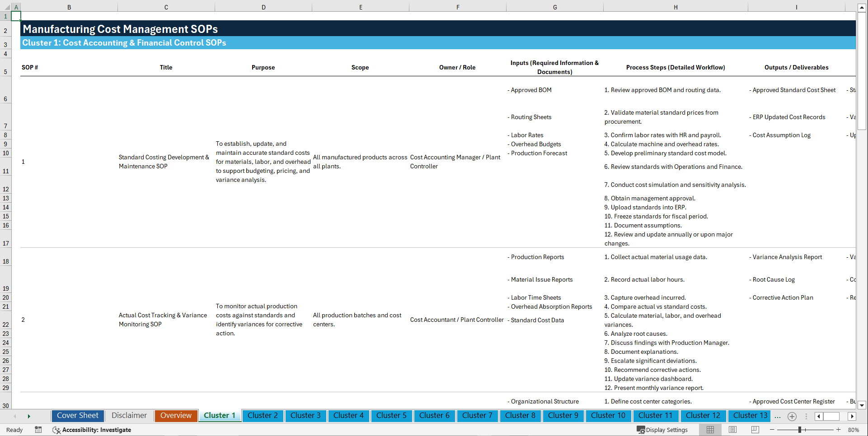
Task: Open the hidden sheets ellipsis menu
Action: click(777, 417)
